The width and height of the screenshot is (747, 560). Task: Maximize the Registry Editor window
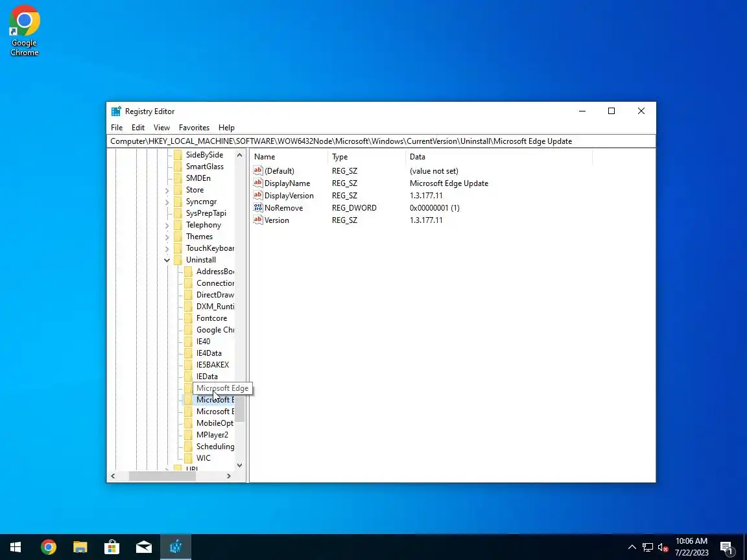pyautogui.click(x=611, y=111)
